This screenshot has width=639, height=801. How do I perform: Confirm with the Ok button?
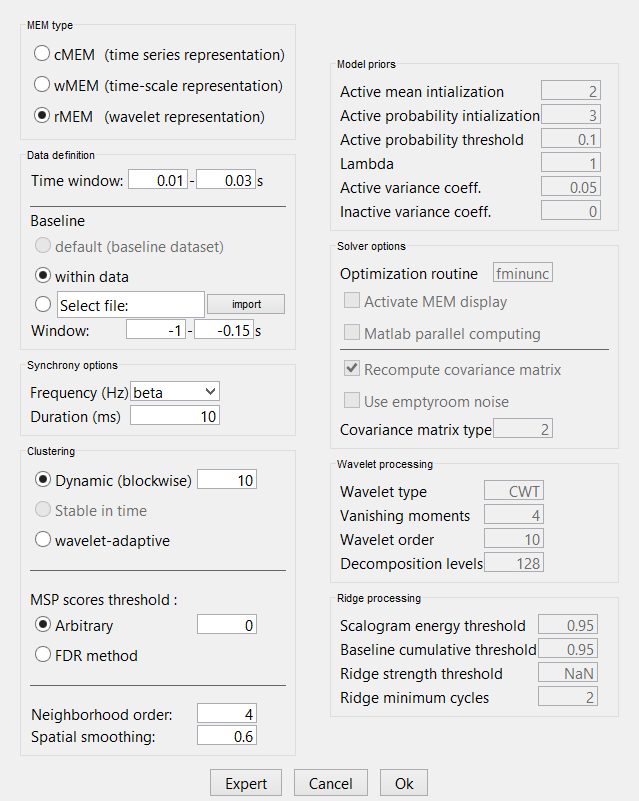point(403,783)
